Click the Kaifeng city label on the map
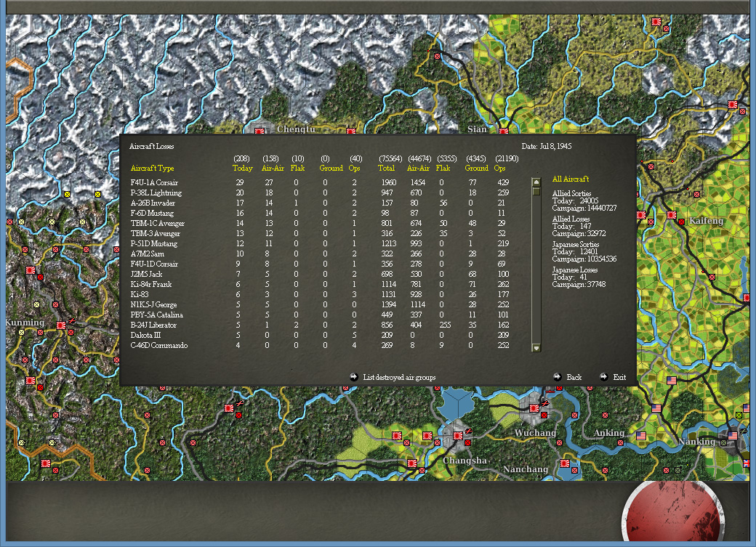This screenshot has height=547, width=756. click(x=707, y=221)
